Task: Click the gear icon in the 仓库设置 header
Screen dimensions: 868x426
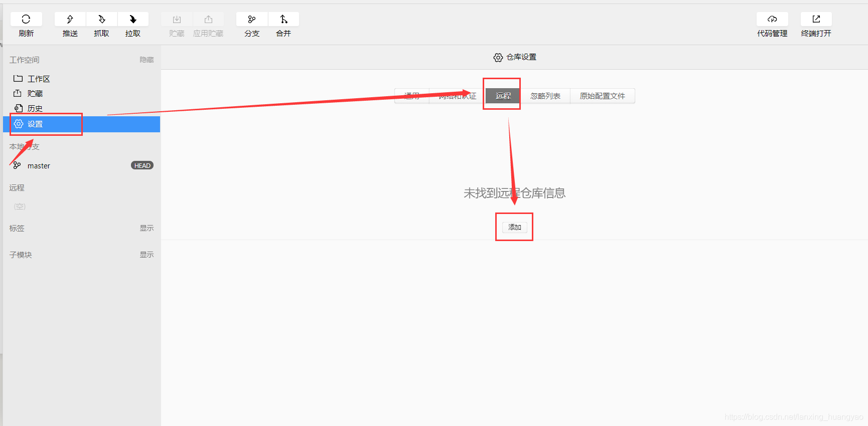Action: pos(498,57)
